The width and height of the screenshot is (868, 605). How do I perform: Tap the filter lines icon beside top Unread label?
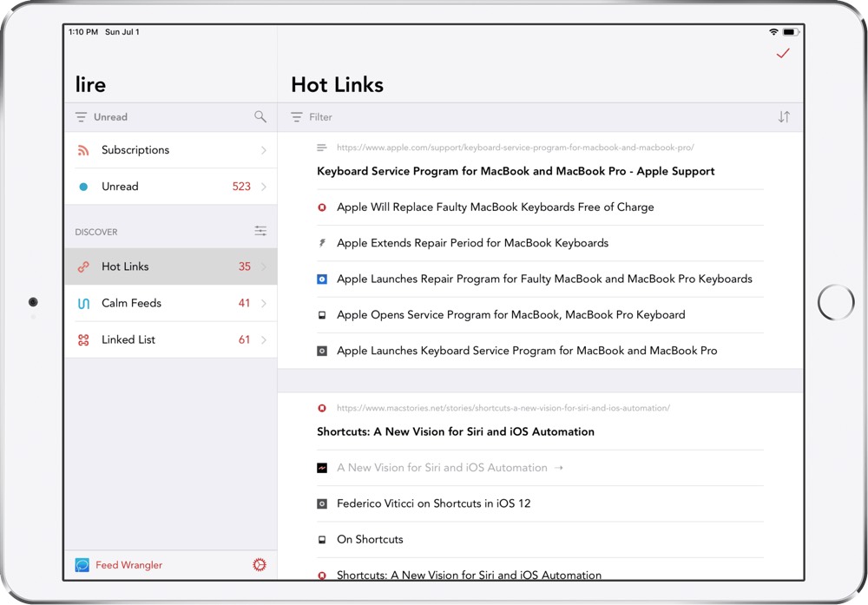coord(81,117)
